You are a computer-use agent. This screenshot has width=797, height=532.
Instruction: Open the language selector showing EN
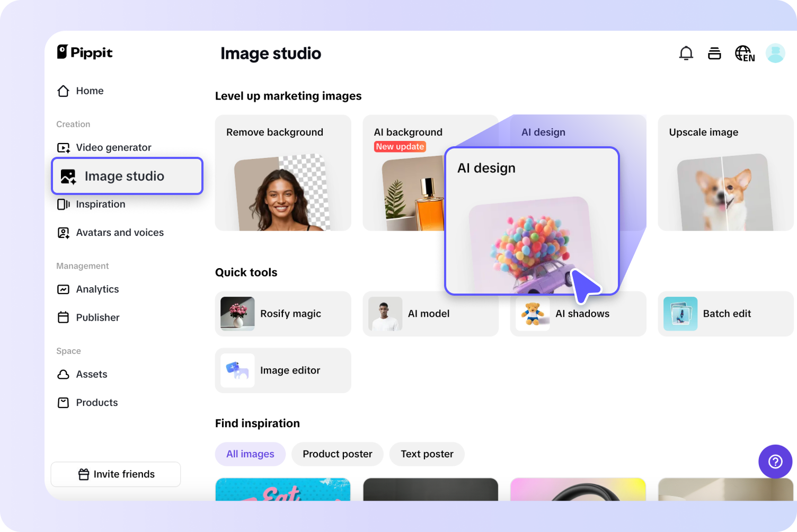click(744, 53)
